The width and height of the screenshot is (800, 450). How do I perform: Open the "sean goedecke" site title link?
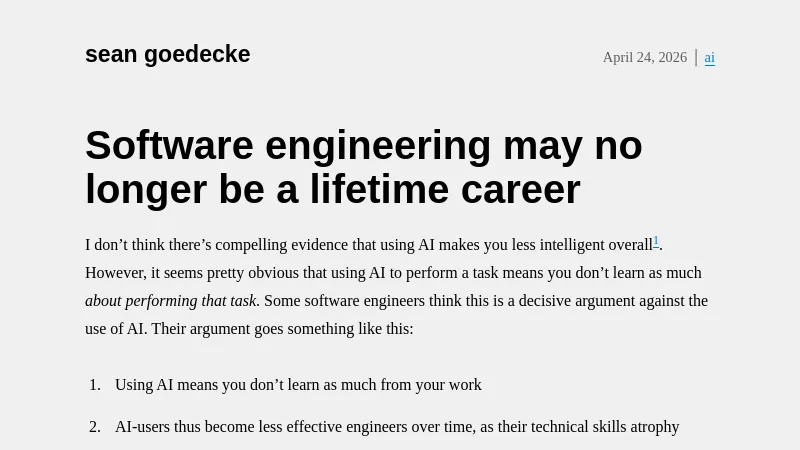point(167,55)
